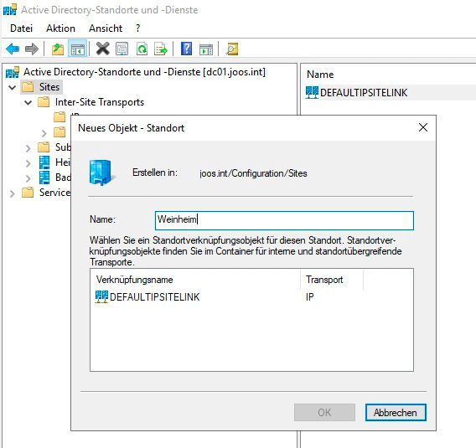The image size is (476, 448).
Task: Click the Abbrechen button
Action: click(x=396, y=412)
